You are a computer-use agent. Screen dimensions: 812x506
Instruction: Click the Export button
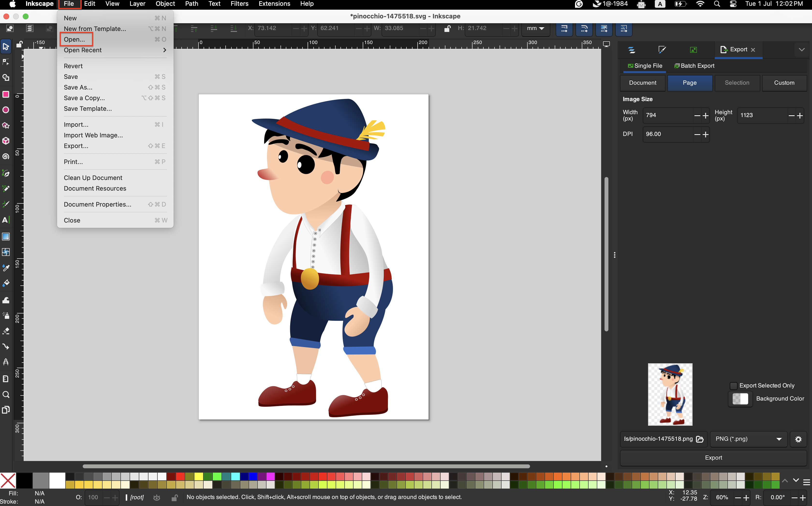tap(713, 457)
